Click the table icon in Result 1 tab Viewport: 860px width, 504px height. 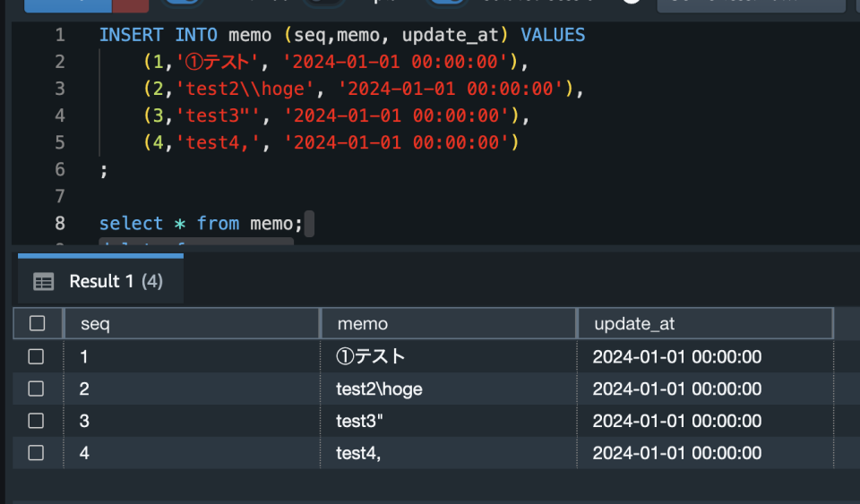coord(43,282)
